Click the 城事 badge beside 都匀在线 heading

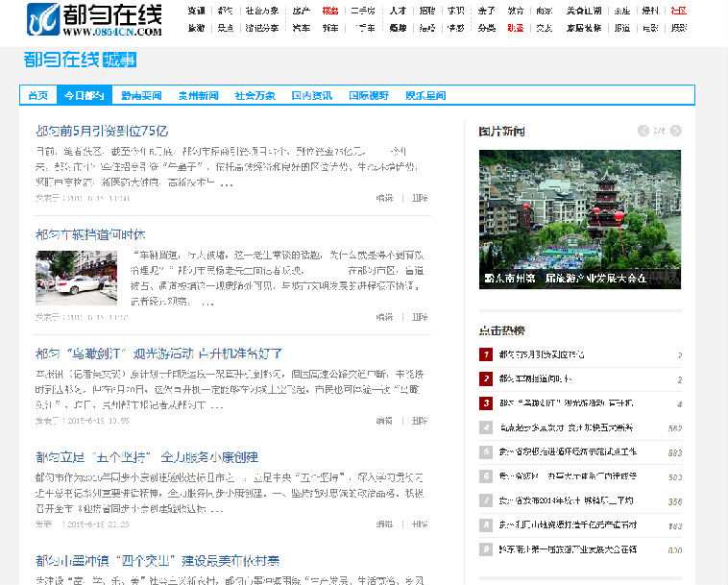pyautogui.click(x=119, y=60)
